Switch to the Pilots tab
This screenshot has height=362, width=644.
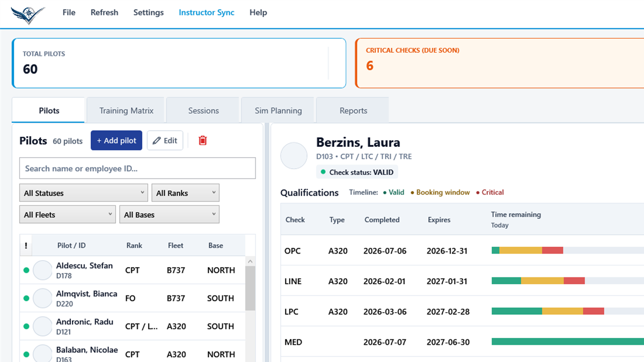pos(49,110)
